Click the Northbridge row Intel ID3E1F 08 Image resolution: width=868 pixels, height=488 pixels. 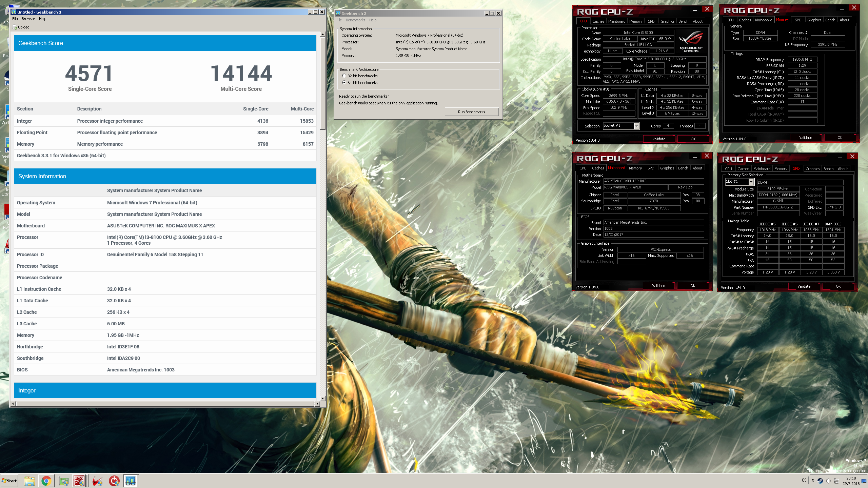click(x=165, y=347)
